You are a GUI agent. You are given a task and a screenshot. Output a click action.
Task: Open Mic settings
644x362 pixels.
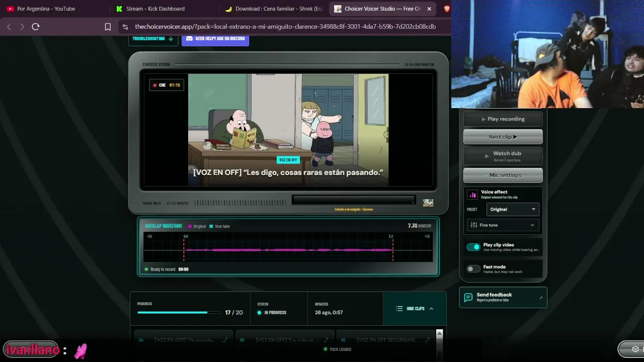(x=503, y=175)
